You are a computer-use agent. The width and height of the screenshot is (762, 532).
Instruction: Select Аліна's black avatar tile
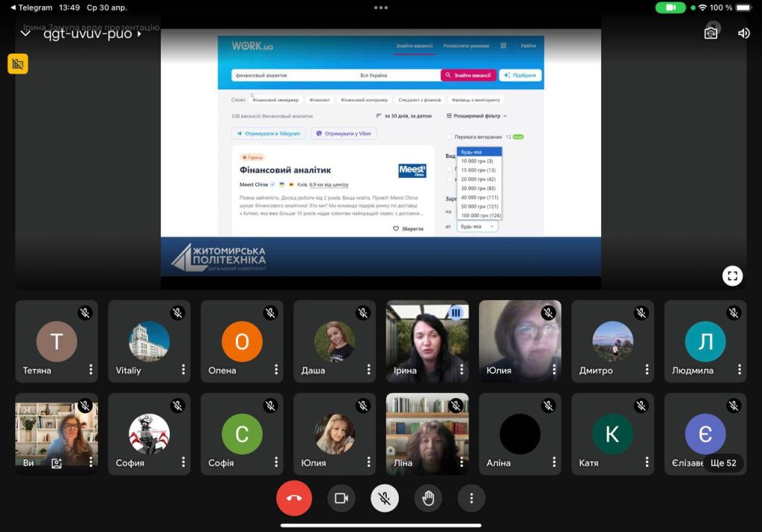tap(520, 434)
